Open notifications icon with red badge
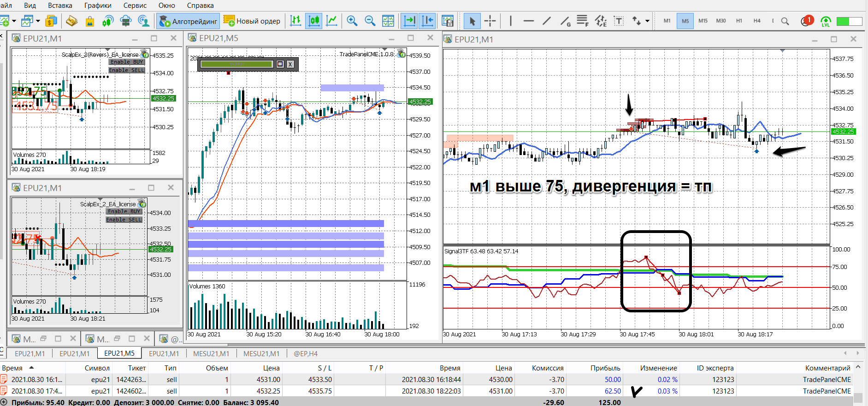Image resolution: width=868 pixels, height=406 pixels. [807, 21]
